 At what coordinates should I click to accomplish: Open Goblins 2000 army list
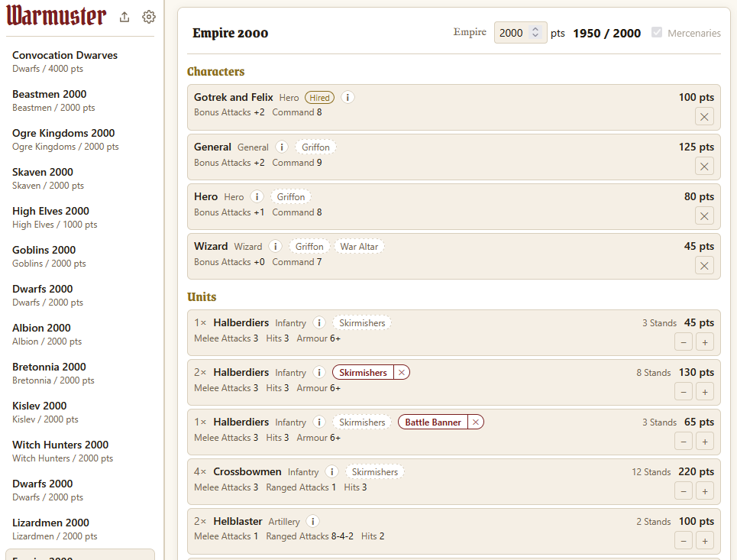click(80, 257)
